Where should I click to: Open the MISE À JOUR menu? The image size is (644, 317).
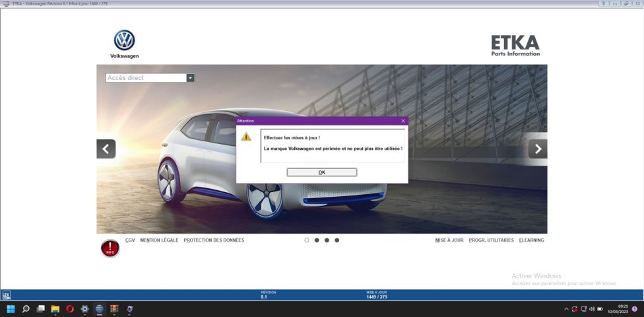449,240
